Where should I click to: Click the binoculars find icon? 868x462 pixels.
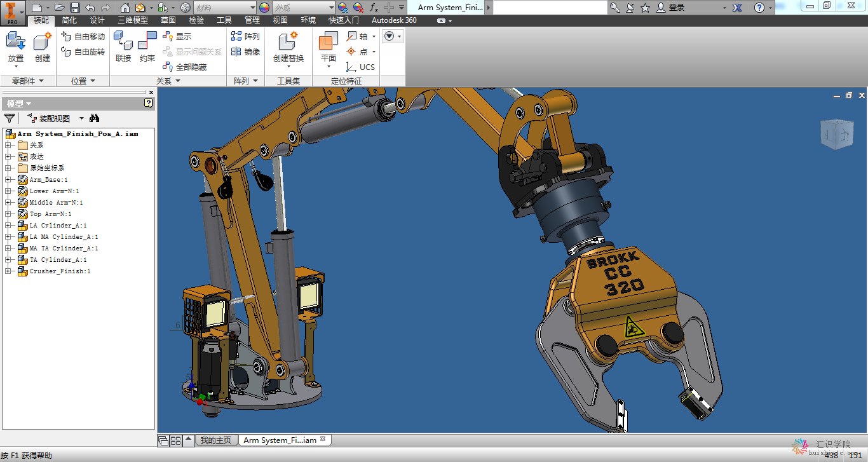(x=95, y=118)
